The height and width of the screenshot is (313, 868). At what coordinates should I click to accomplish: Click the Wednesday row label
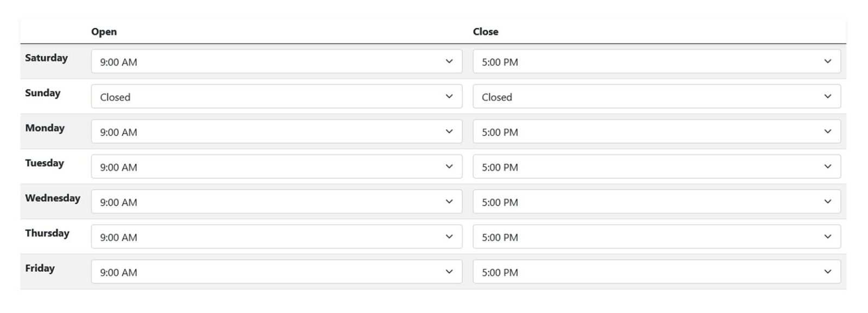click(x=52, y=198)
